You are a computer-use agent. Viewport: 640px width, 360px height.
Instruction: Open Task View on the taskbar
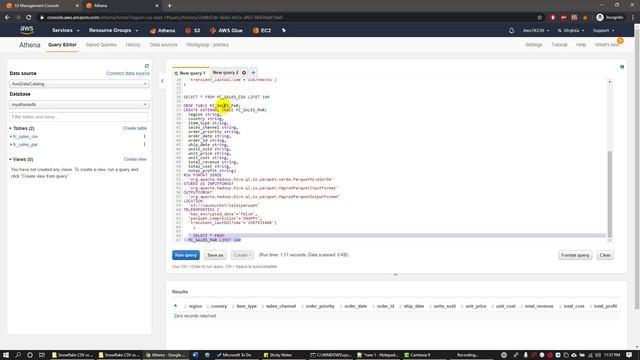42,355
